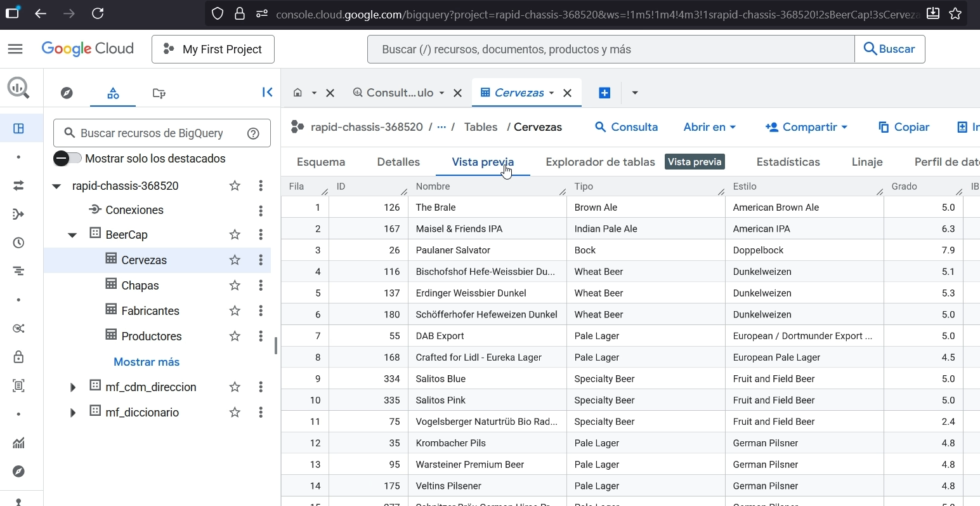Image resolution: width=980 pixels, height=506 pixels.
Task: Collapse the rapid-chassis-368520 project tree
Action: point(56,186)
